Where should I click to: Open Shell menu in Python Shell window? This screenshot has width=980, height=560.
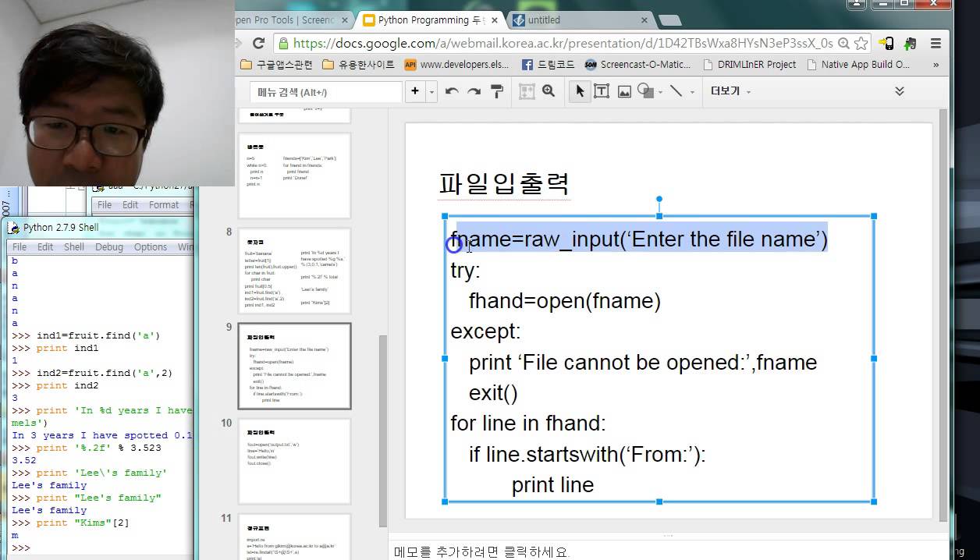pyautogui.click(x=74, y=246)
